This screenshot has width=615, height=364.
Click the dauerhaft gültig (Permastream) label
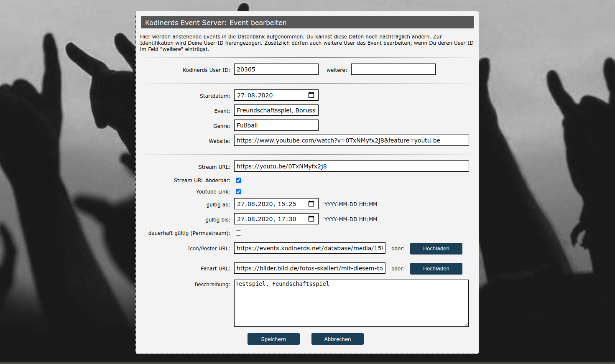[189, 233]
